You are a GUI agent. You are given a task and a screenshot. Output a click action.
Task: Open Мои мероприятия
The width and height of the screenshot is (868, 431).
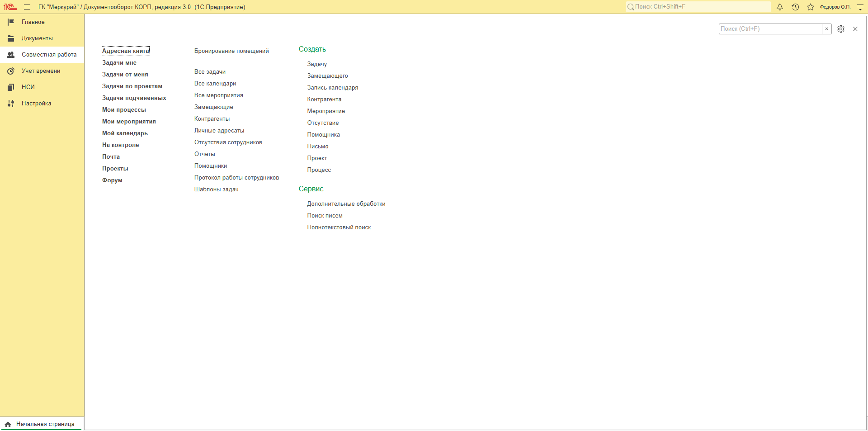click(129, 121)
